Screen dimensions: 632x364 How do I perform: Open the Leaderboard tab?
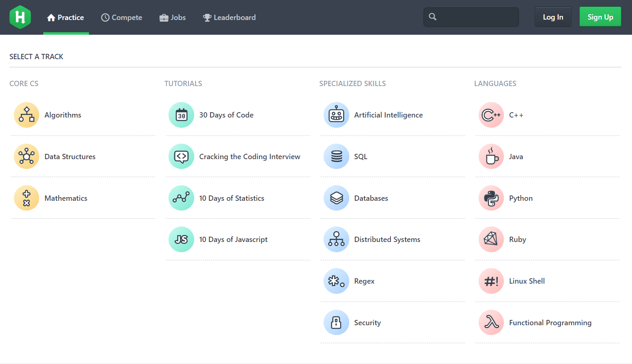(x=230, y=18)
